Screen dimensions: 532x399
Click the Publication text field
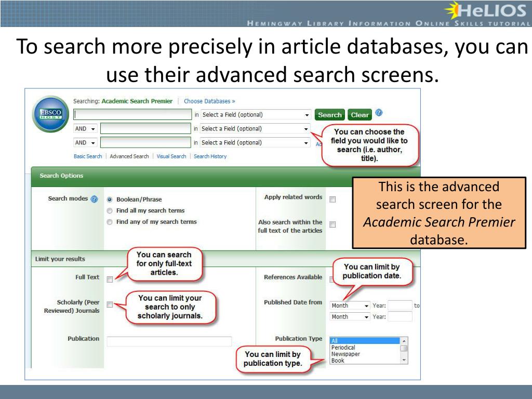(x=169, y=341)
